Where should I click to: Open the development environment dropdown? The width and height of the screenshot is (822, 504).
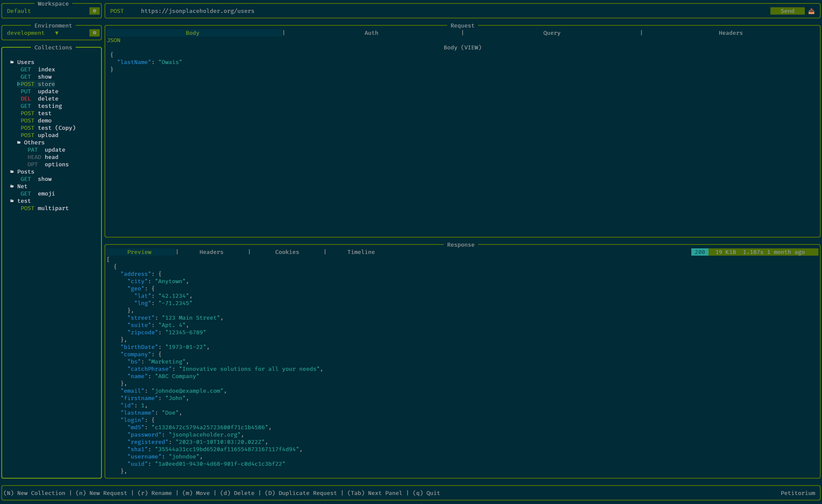(x=56, y=33)
